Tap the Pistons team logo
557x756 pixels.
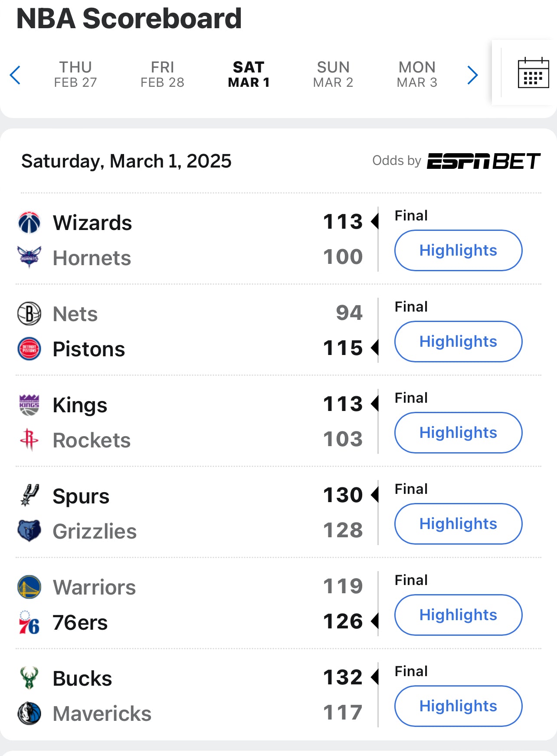click(29, 349)
